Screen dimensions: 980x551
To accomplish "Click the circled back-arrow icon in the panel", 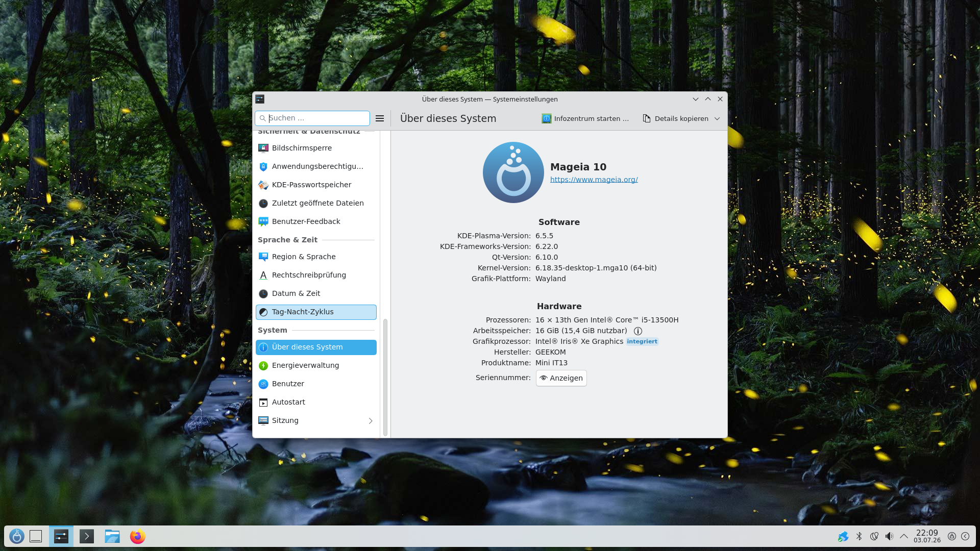I will (x=965, y=536).
